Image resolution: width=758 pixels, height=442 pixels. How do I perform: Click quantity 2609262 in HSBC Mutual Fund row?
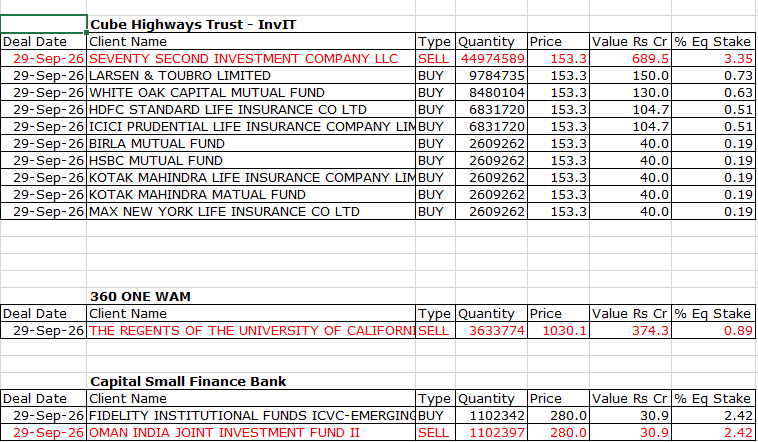click(x=491, y=161)
